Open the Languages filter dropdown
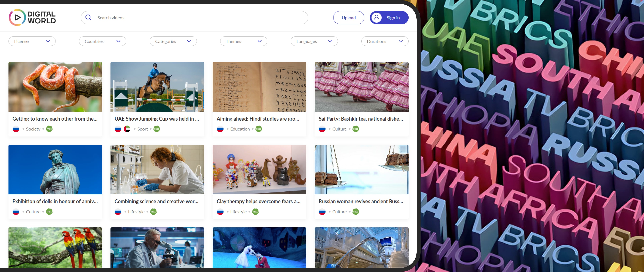 314,41
